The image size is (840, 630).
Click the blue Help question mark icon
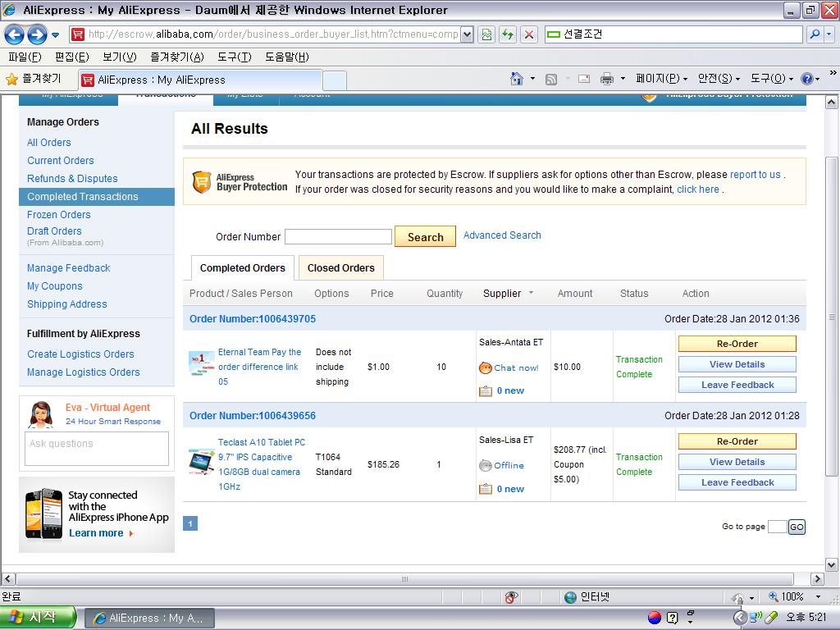tap(807, 80)
